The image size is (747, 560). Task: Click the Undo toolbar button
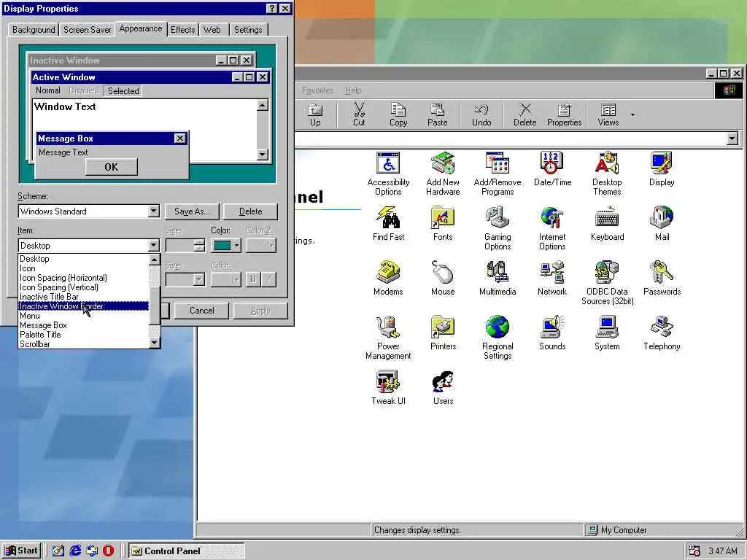(x=481, y=114)
